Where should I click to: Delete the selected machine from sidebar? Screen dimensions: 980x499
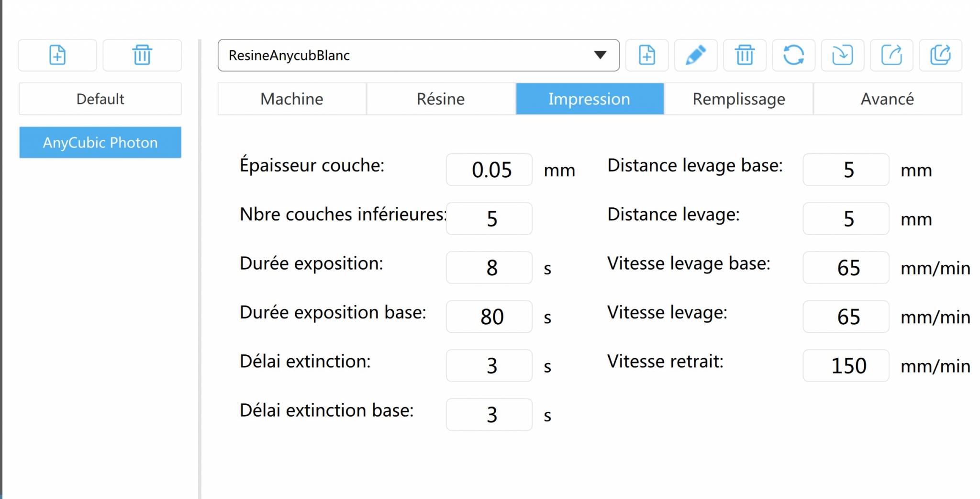pyautogui.click(x=142, y=55)
